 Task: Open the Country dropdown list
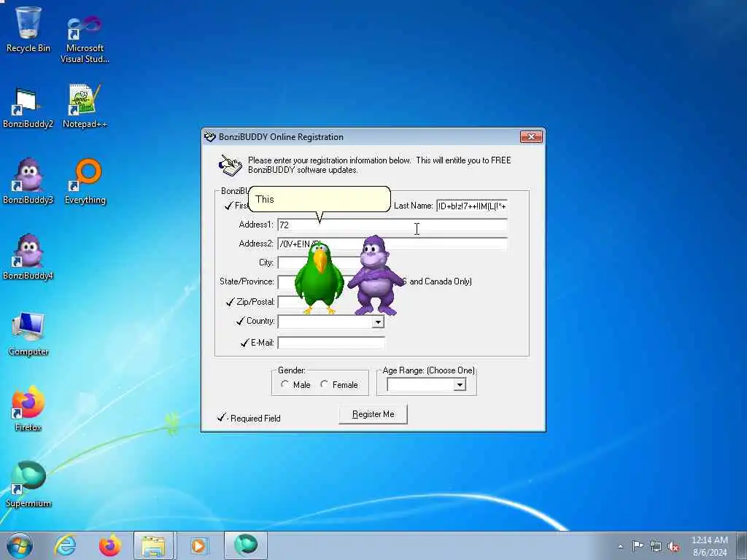coord(378,322)
